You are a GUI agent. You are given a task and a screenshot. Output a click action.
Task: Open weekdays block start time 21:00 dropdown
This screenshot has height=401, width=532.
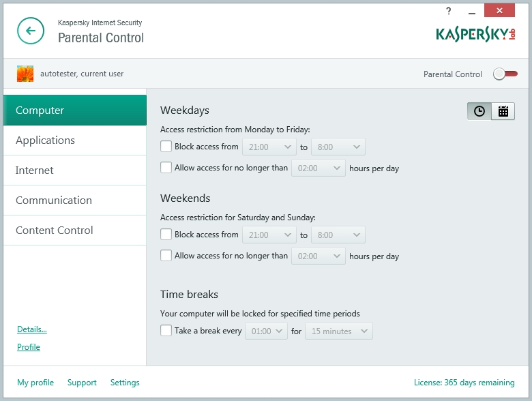coord(269,147)
